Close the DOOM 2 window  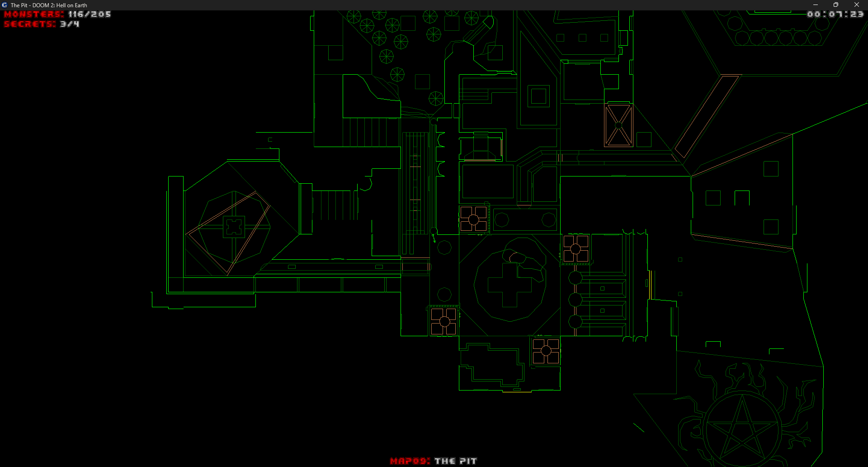pos(857,5)
